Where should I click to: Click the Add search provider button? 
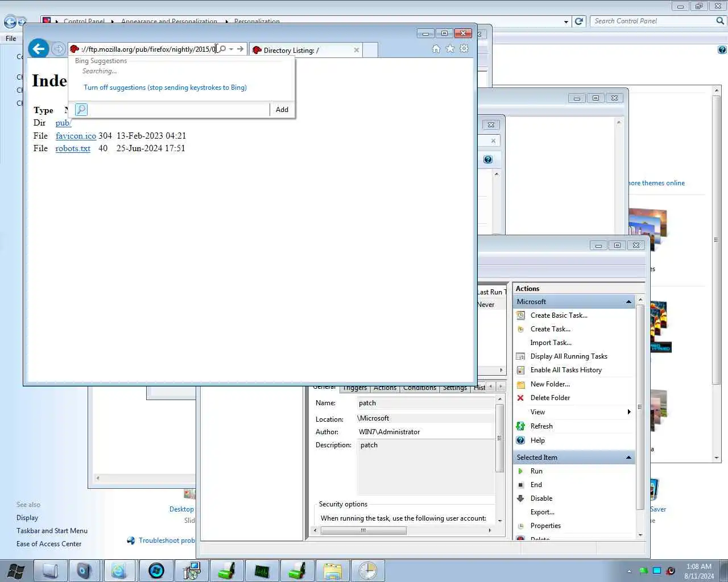pyautogui.click(x=282, y=110)
